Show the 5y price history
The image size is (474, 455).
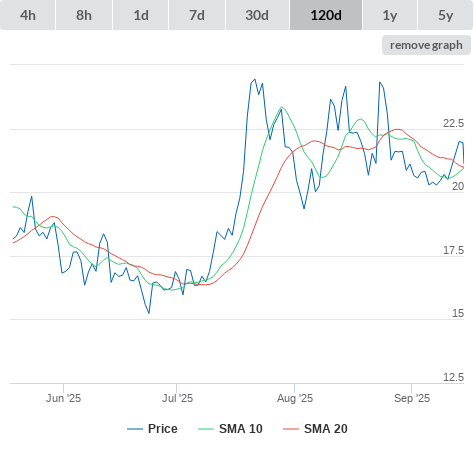(445, 15)
